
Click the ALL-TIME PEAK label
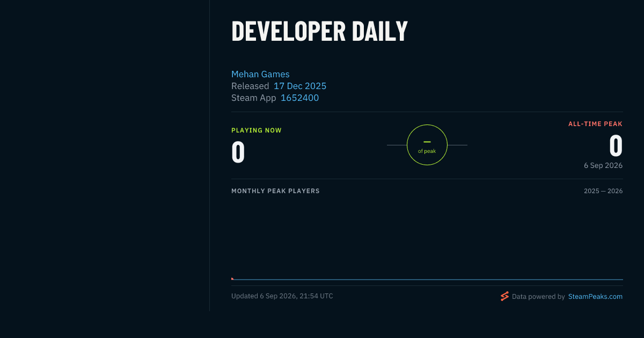click(x=596, y=124)
